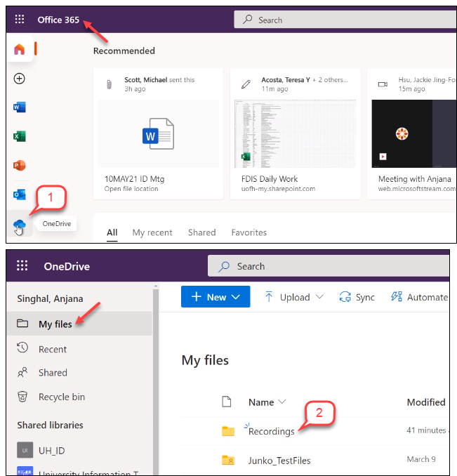Click the Singhal, Anjana account name
The height and width of the screenshot is (476, 457).
coord(50,298)
